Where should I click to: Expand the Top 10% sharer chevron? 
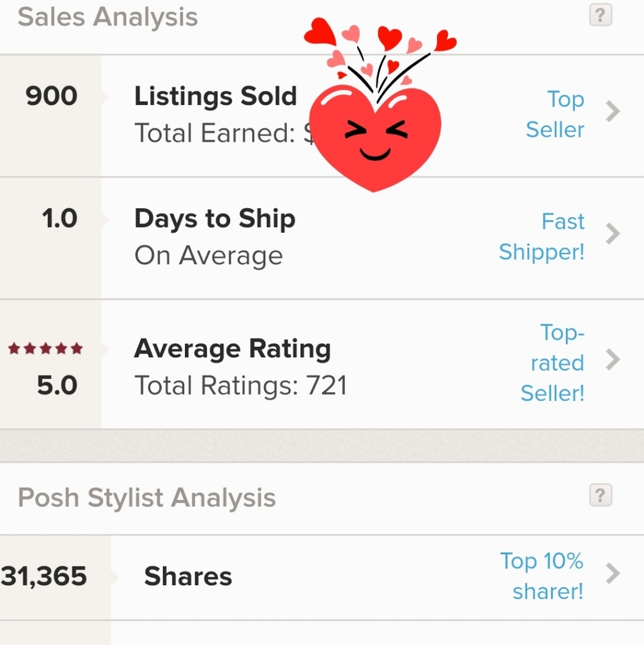[613, 574]
